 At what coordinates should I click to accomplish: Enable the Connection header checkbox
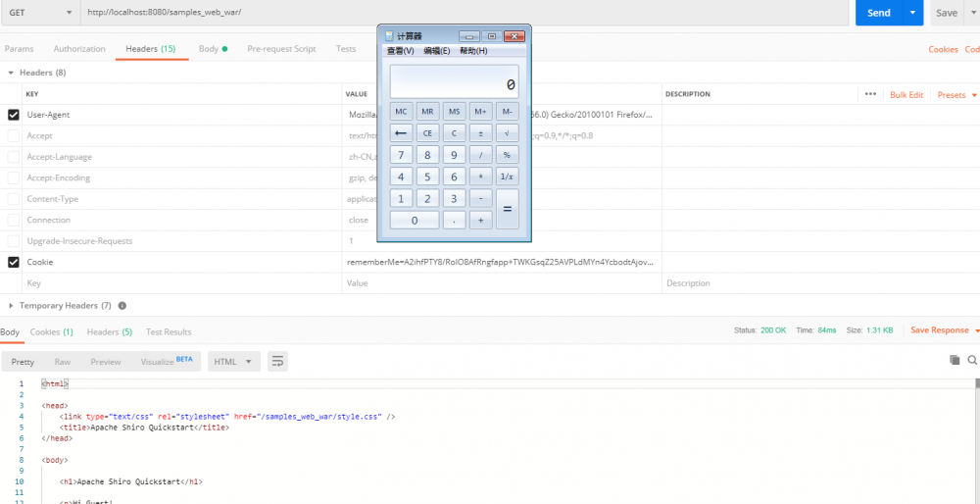point(13,220)
